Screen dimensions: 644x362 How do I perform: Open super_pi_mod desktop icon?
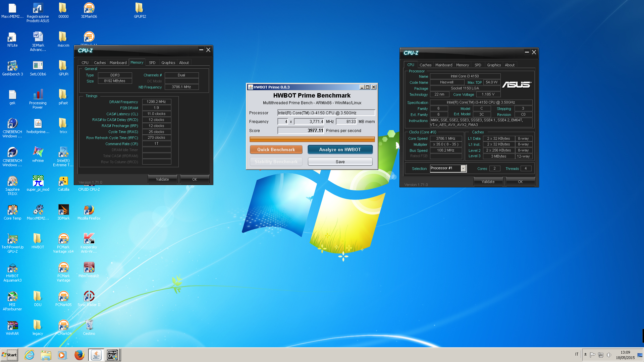tap(38, 183)
